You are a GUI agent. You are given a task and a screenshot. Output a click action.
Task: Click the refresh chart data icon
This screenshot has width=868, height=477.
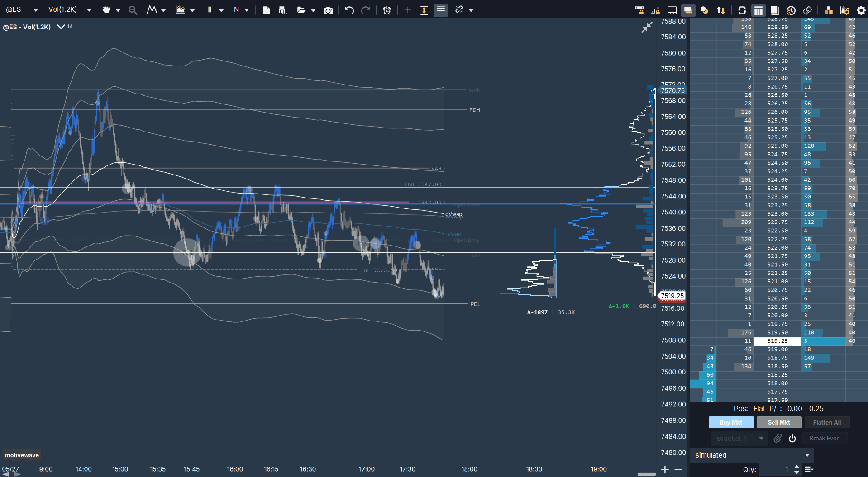[x=742, y=10]
